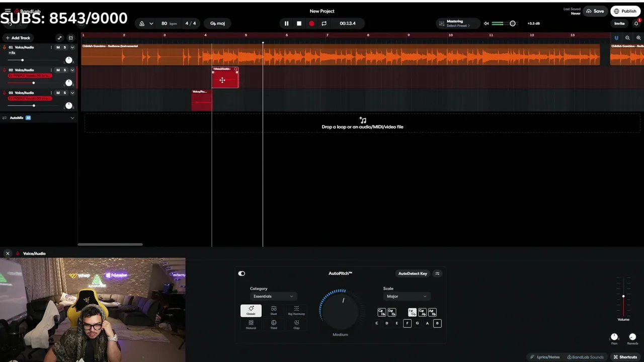Toggle the loop cycle button

click(x=324, y=24)
